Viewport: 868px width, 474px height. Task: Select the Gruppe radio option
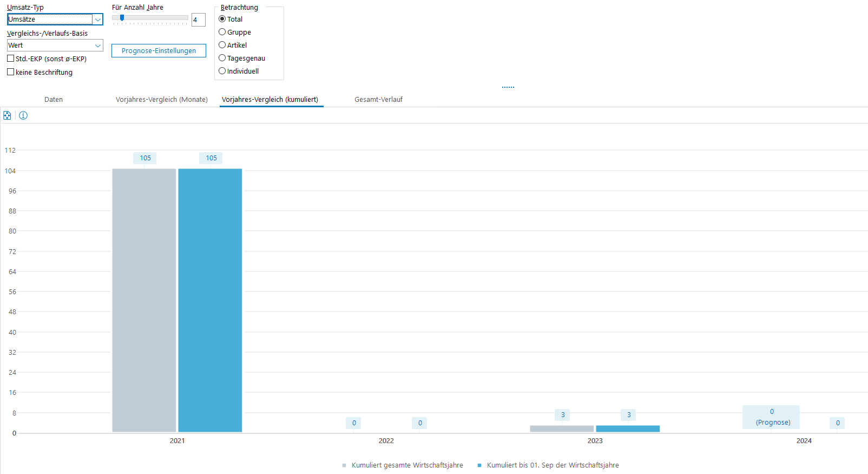coord(222,32)
